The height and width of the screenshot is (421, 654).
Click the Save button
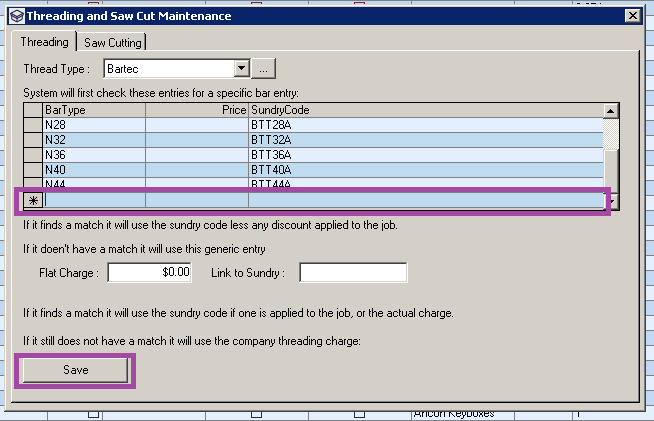click(75, 370)
